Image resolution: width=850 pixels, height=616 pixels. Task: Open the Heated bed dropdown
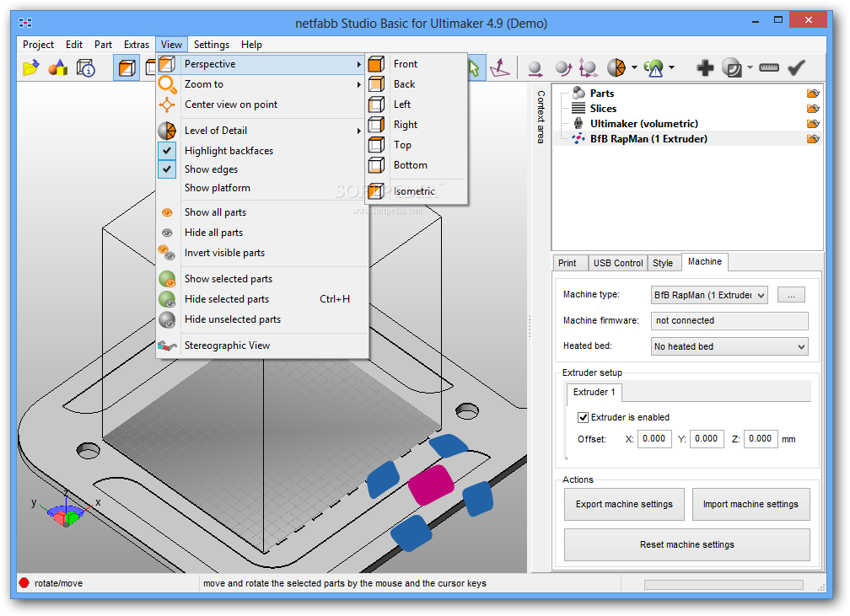[729, 346]
